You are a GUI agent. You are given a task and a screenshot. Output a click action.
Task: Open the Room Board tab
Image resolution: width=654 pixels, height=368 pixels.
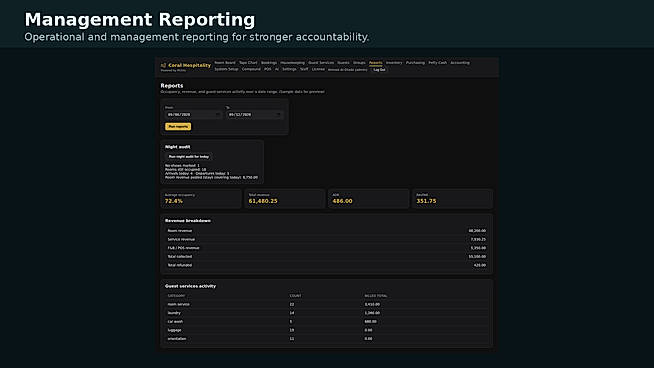point(225,63)
